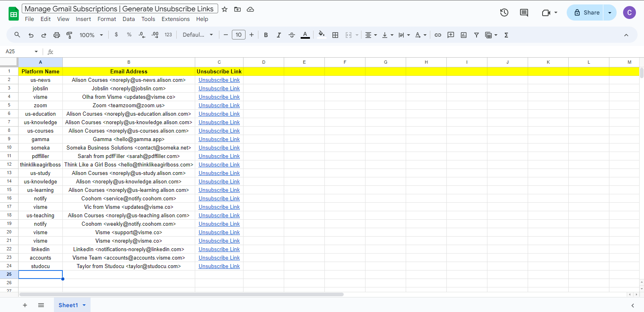The height and width of the screenshot is (312, 644).
Task: Check the cloud save status icon
Action: [250, 9]
